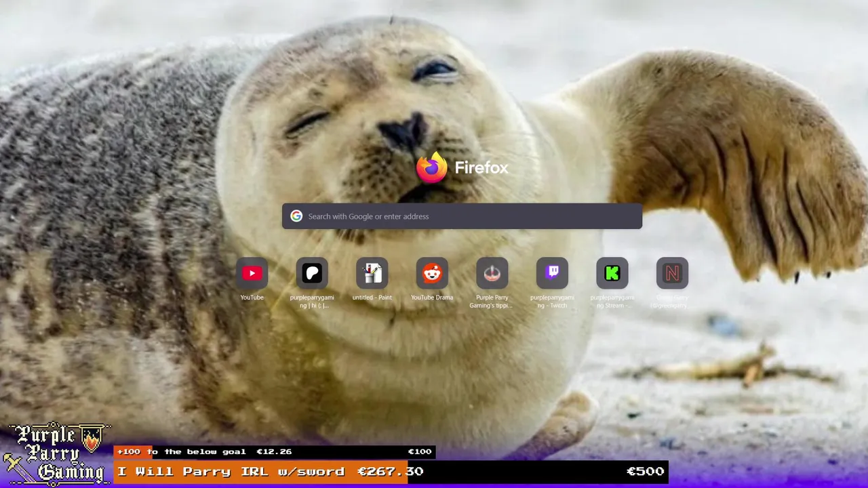
Task: Click the Firefox logo above the search bar
Action: 432,167
